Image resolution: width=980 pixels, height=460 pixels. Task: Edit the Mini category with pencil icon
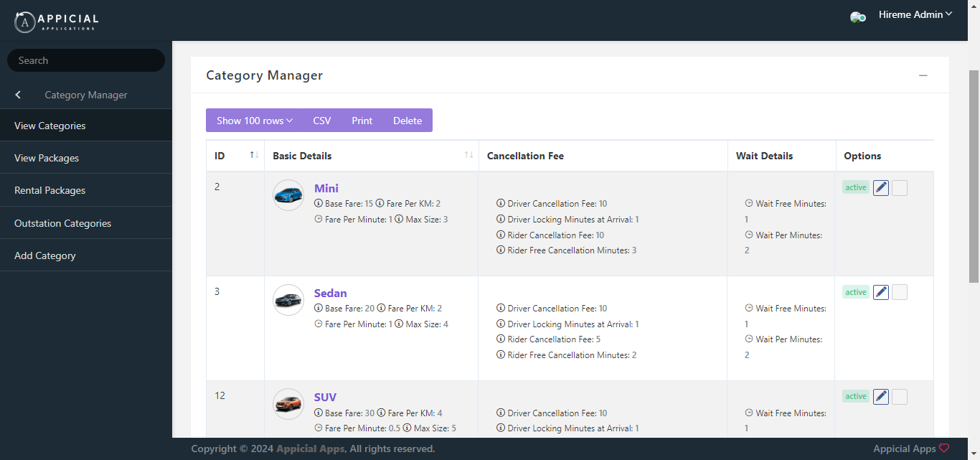click(x=881, y=188)
